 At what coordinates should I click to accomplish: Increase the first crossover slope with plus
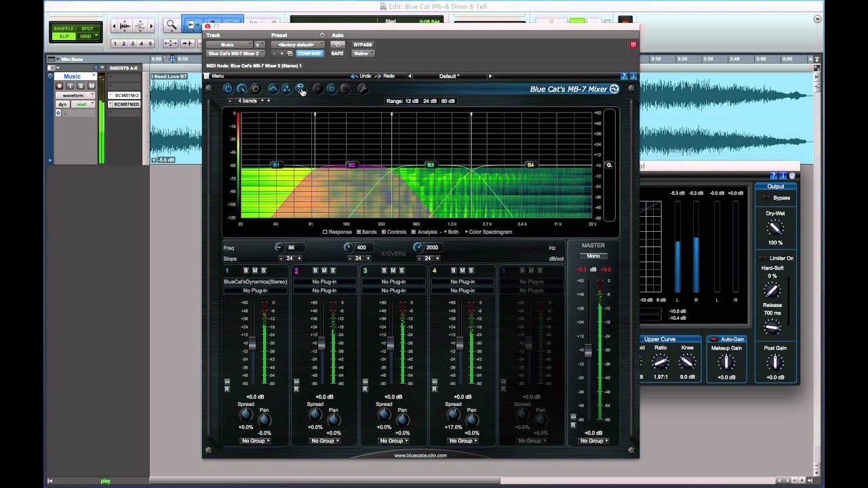pyautogui.click(x=298, y=258)
